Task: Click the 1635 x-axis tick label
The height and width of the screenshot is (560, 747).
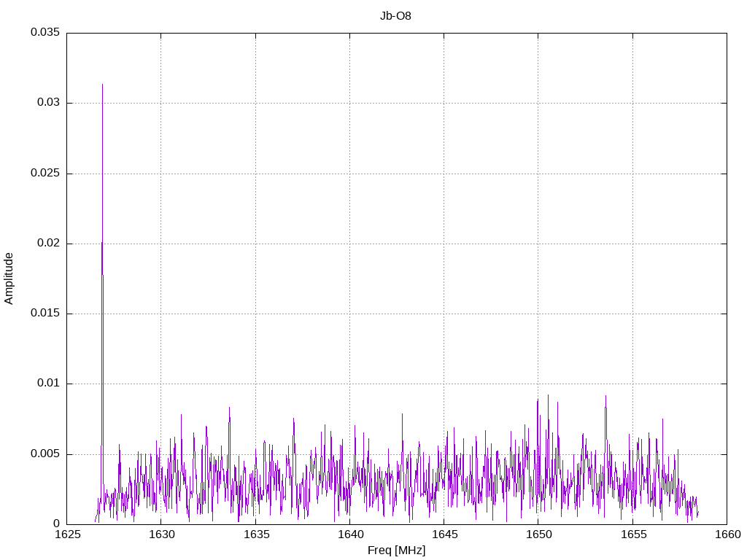Action: tap(255, 535)
